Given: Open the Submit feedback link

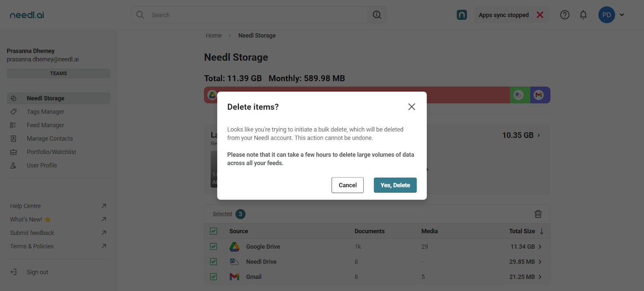Looking at the screenshot, I should 32,233.
